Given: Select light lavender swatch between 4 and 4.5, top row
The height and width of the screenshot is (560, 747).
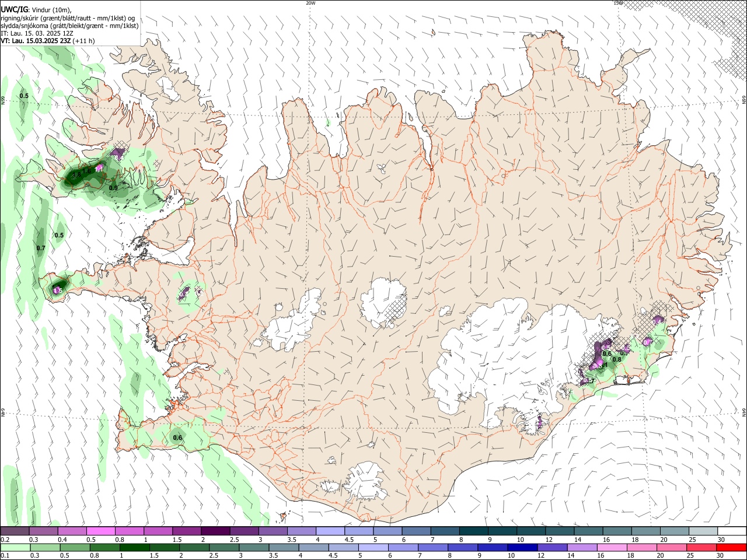Looking at the screenshot, I should point(330,531).
